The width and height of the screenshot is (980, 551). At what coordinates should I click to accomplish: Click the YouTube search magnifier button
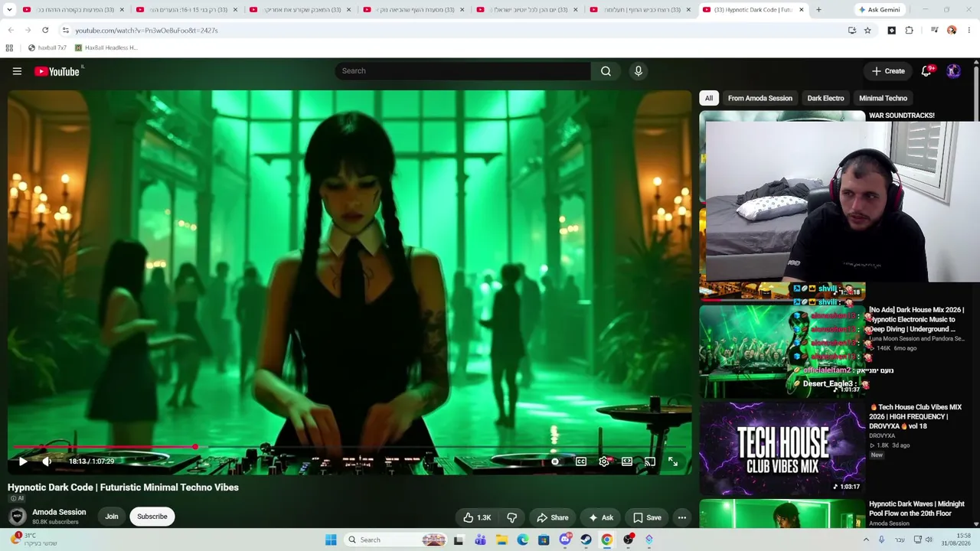(606, 71)
